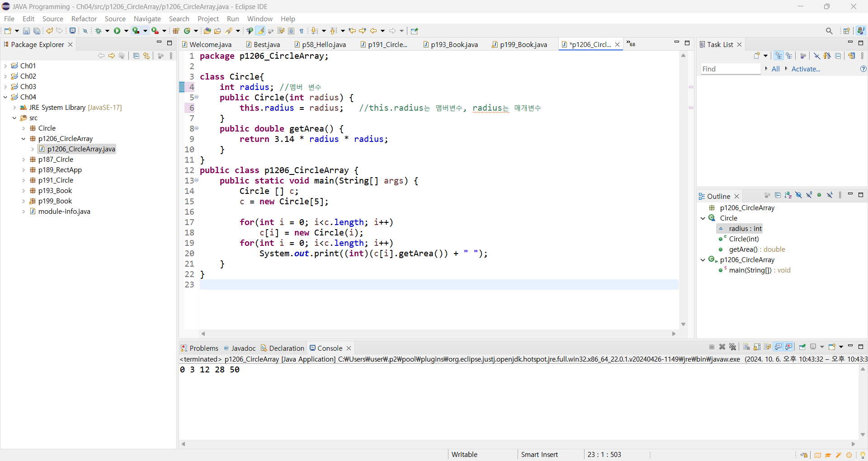Toggle Categorized view in Task List toolbar
This screenshot has height=461, width=868.
tap(778, 56)
